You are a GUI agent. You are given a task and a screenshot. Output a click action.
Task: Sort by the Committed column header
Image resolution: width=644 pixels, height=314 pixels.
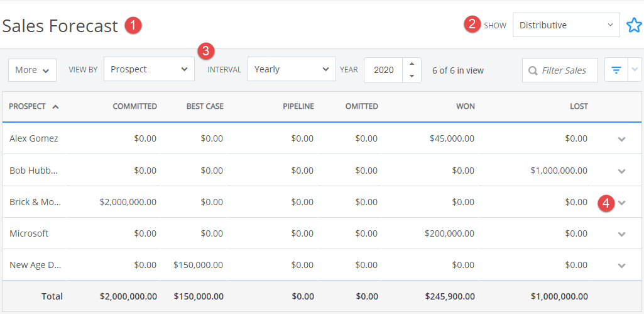point(134,106)
